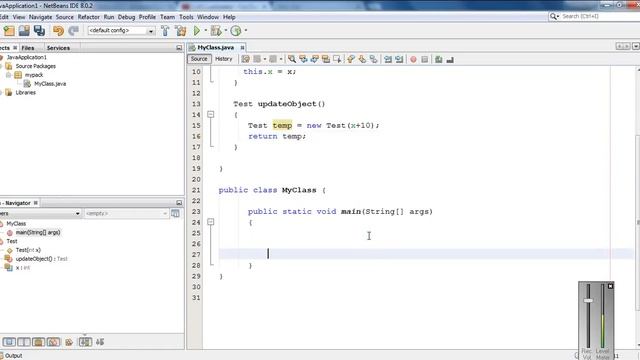Open the Refactor menu

pos(89,17)
